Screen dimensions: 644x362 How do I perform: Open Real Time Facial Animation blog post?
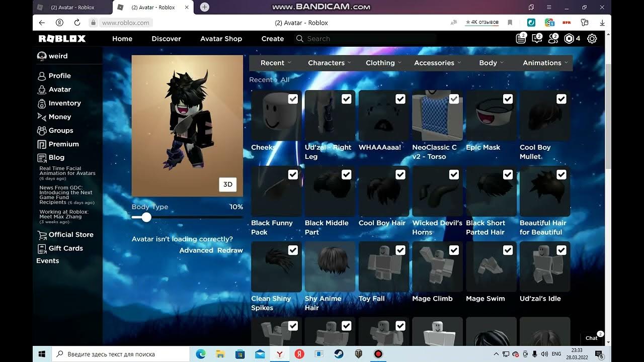[67, 173]
